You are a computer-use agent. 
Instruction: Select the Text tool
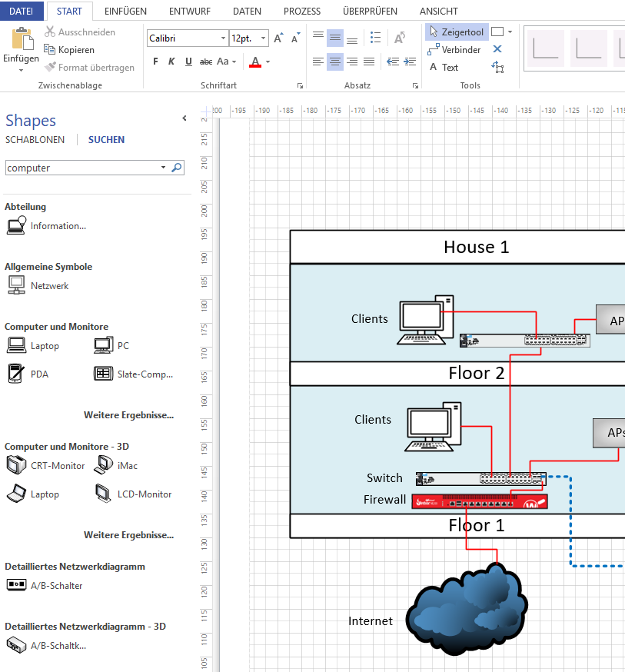click(x=443, y=68)
